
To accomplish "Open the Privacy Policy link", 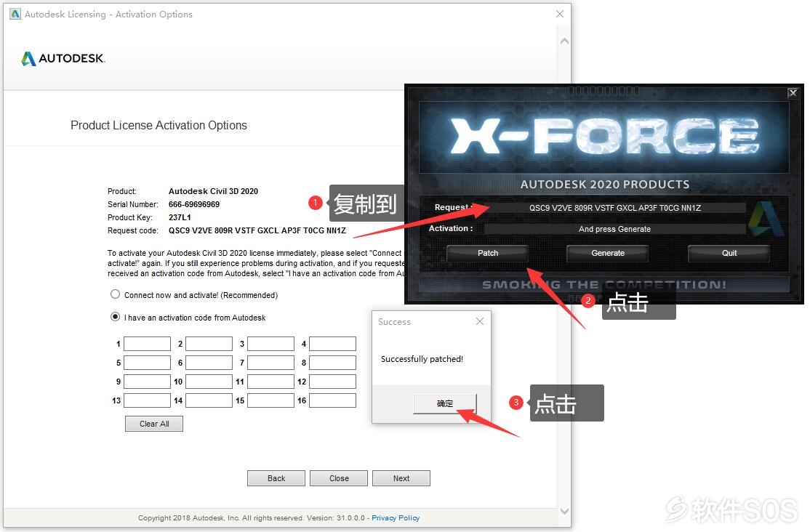I will (x=396, y=517).
